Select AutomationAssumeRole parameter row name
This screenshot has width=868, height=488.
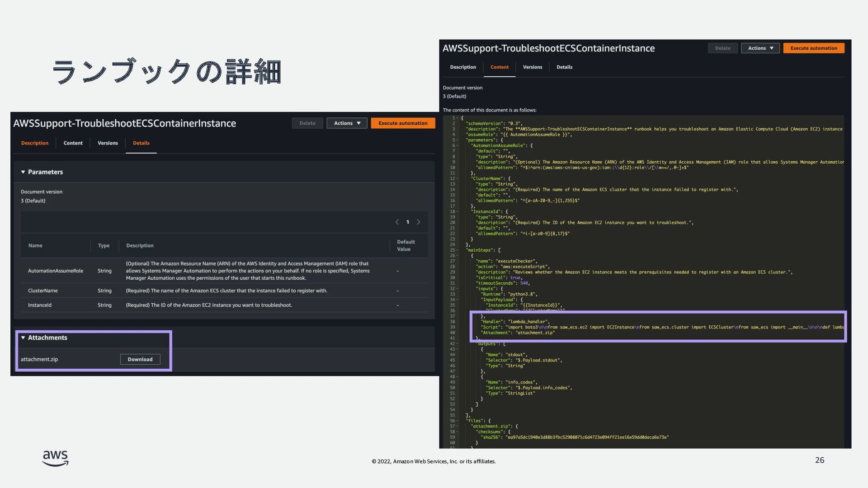coord(56,271)
